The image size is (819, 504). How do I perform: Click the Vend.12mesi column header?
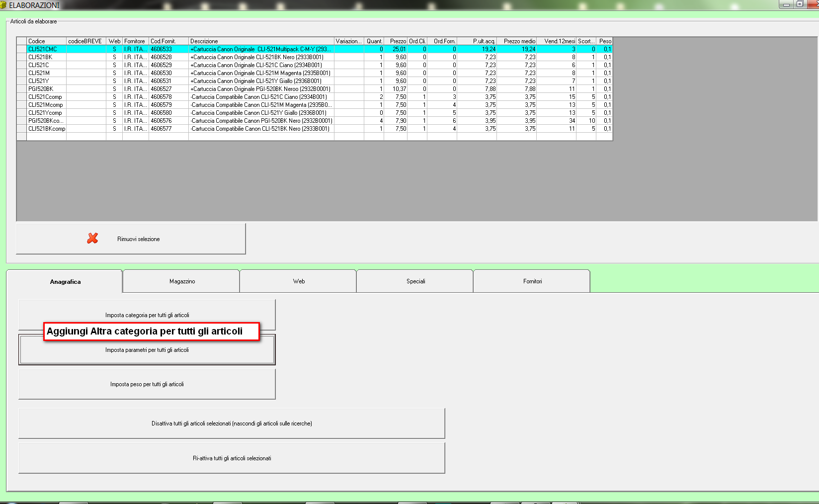557,41
